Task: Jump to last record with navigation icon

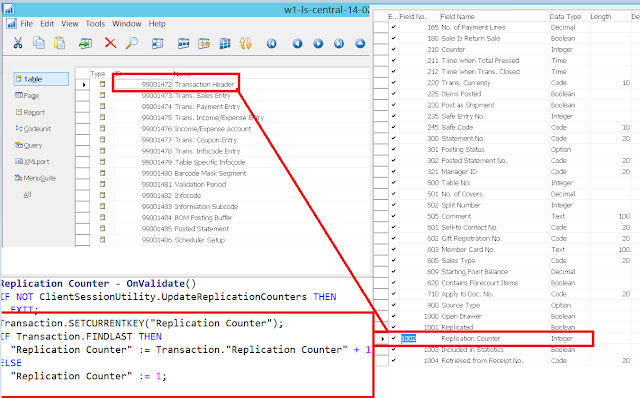Action: 339,43
